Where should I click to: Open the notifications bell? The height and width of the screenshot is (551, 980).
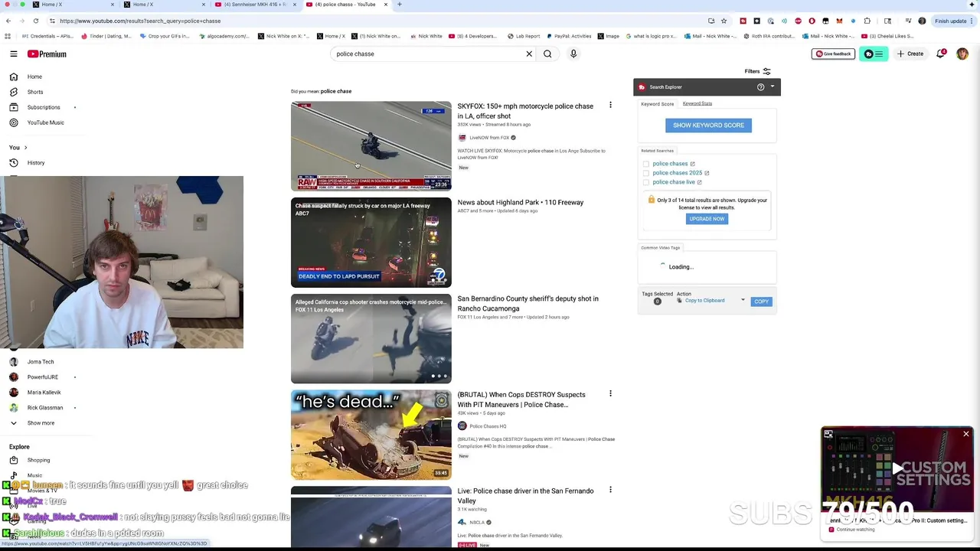coord(941,54)
